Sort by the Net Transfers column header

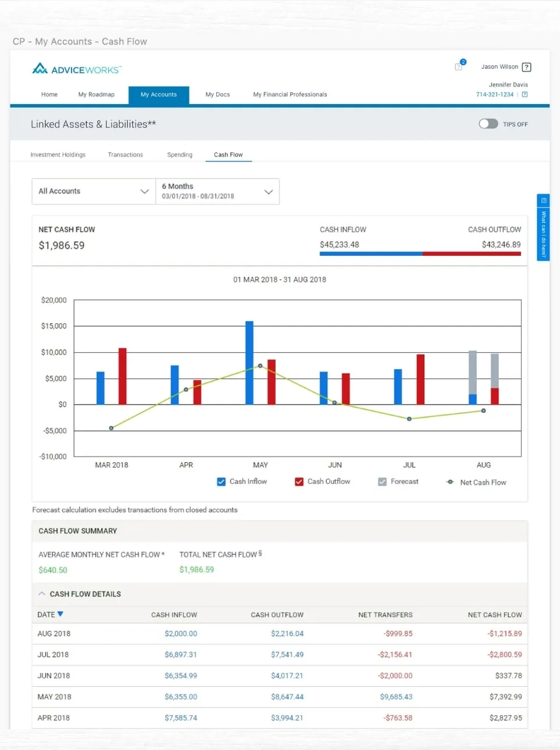pyautogui.click(x=386, y=615)
